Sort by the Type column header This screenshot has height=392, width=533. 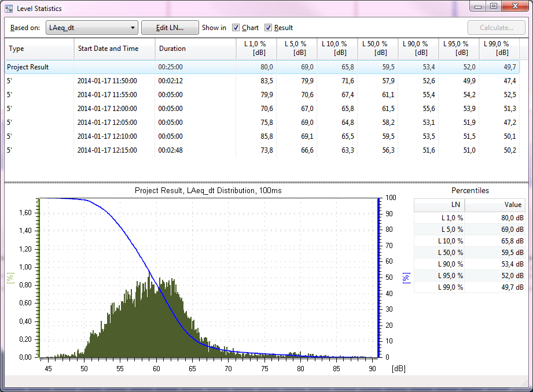pos(39,49)
